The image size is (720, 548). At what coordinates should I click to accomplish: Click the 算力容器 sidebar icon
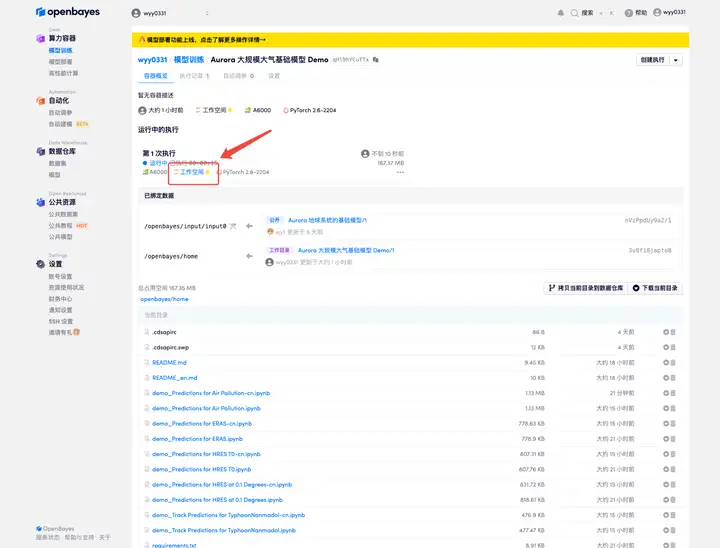click(40, 38)
